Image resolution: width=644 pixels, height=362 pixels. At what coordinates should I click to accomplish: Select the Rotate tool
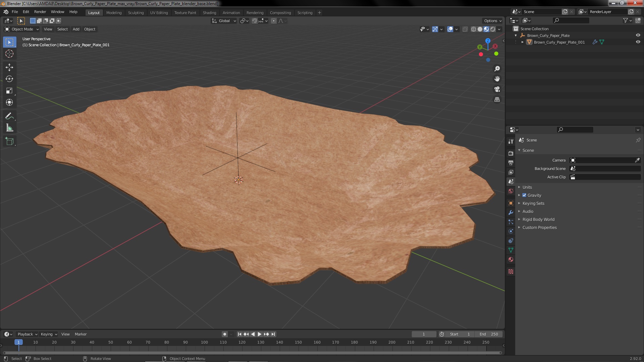click(x=9, y=79)
